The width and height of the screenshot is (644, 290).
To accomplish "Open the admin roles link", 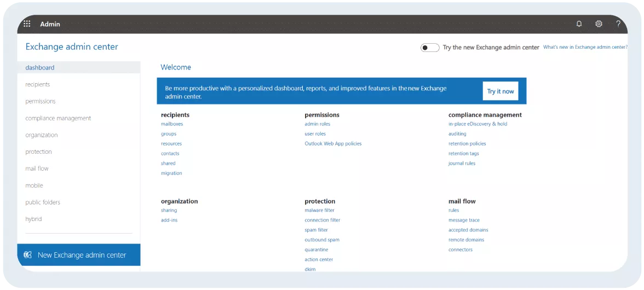I will (318, 124).
